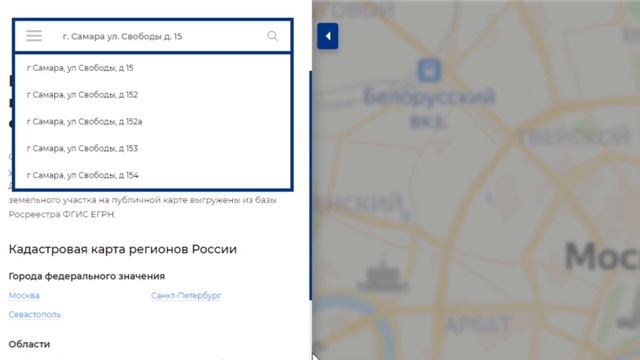
Task: Click the Области heading
Action: click(x=29, y=344)
